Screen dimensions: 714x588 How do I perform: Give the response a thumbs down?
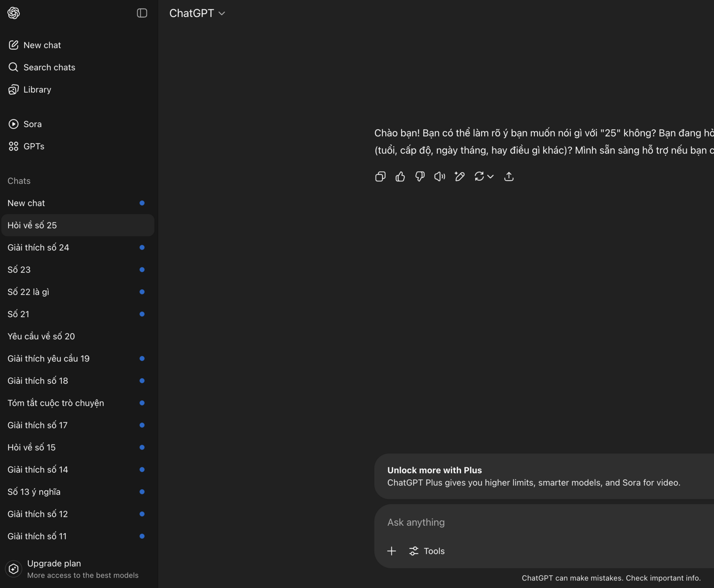click(420, 176)
